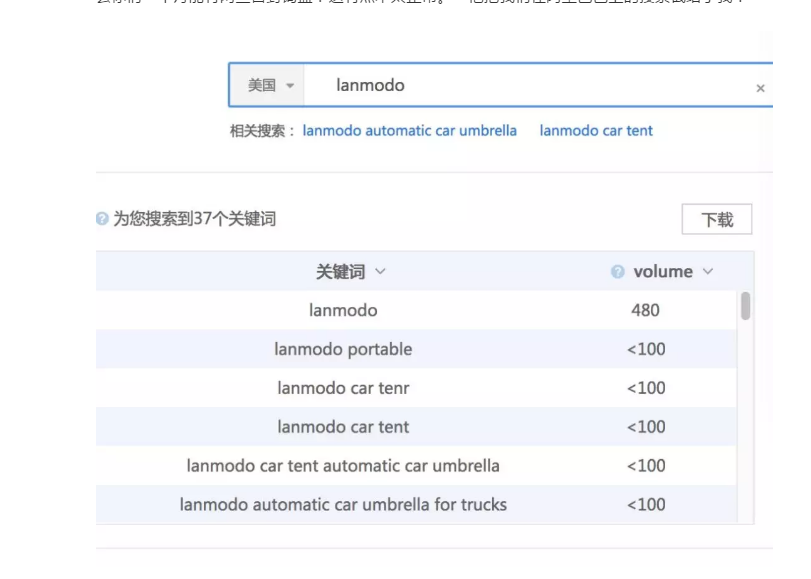This screenshot has height=579, width=811.
Task: Click the volume column header label
Action: click(x=663, y=272)
